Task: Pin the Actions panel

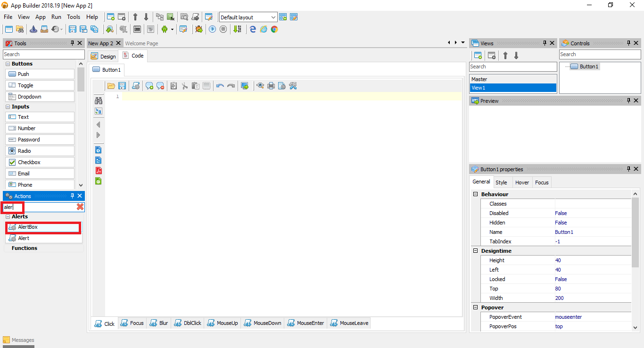Action: (72, 196)
